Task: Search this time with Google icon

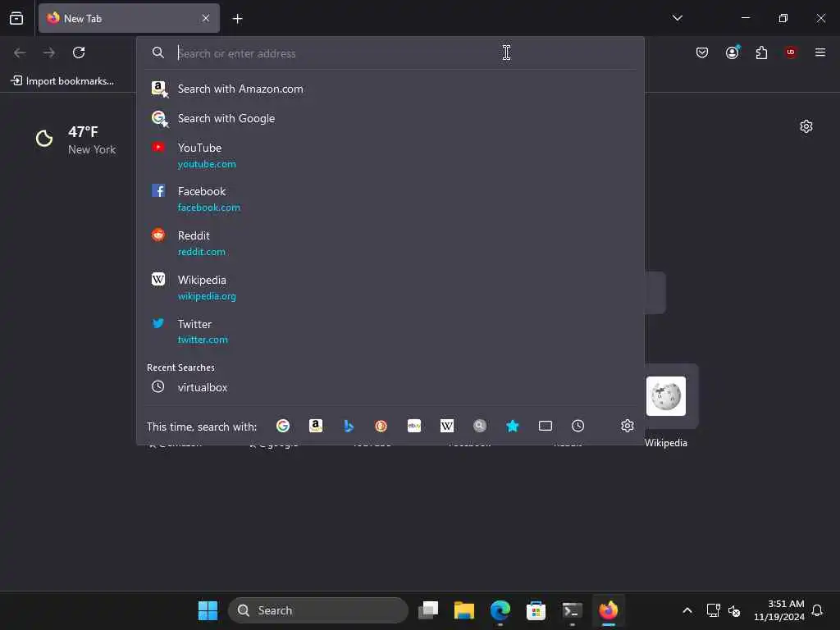Action: 283,426
